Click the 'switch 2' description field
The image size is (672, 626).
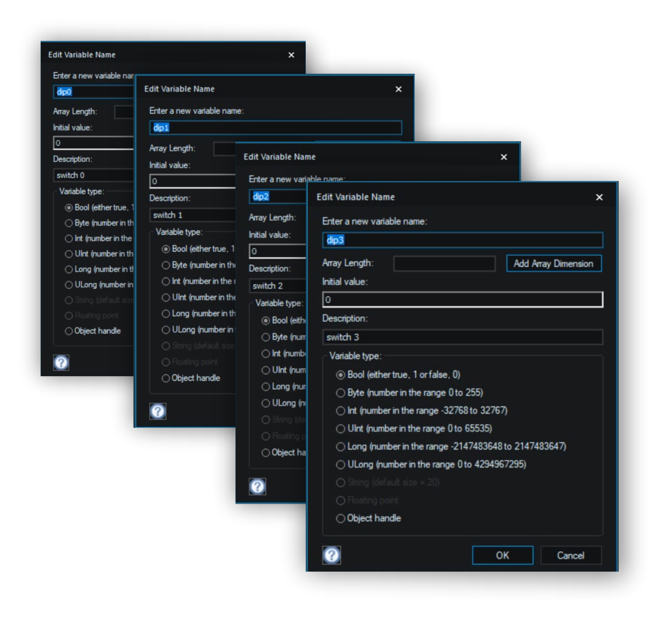tap(278, 286)
